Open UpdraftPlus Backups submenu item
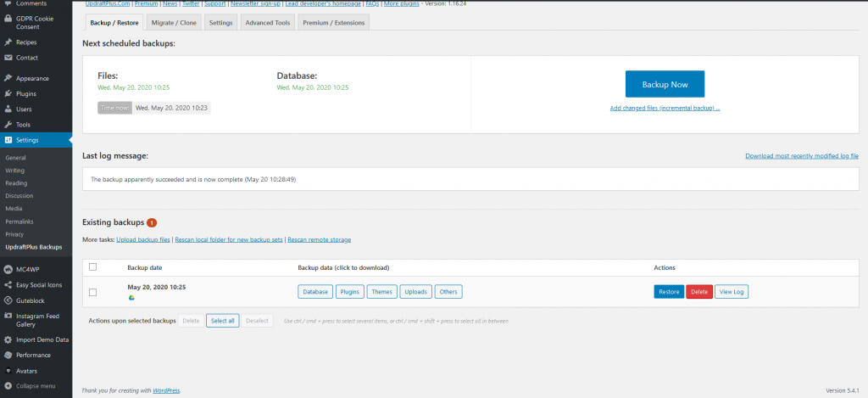This screenshot has height=398, width=868. [34, 247]
